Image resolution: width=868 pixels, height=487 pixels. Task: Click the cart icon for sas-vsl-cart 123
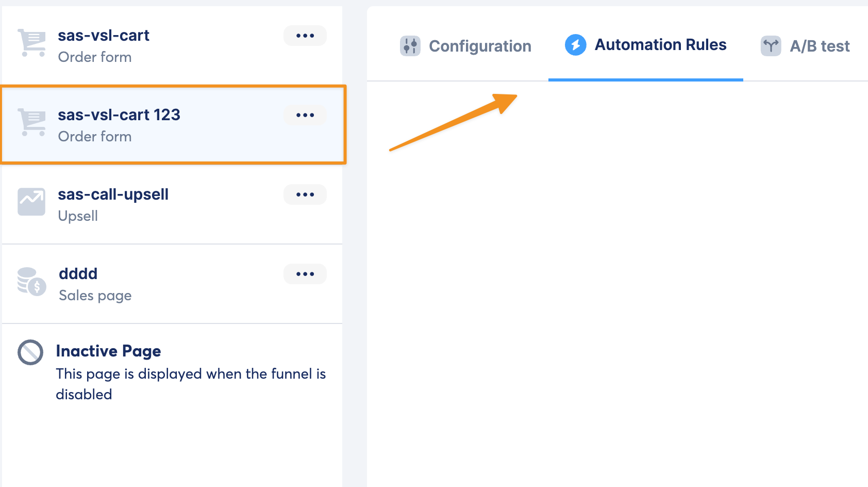pos(32,122)
